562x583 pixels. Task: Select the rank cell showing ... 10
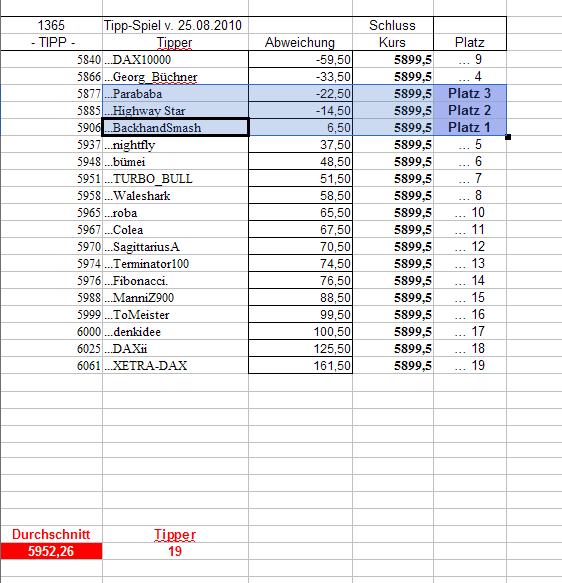pos(470,213)
